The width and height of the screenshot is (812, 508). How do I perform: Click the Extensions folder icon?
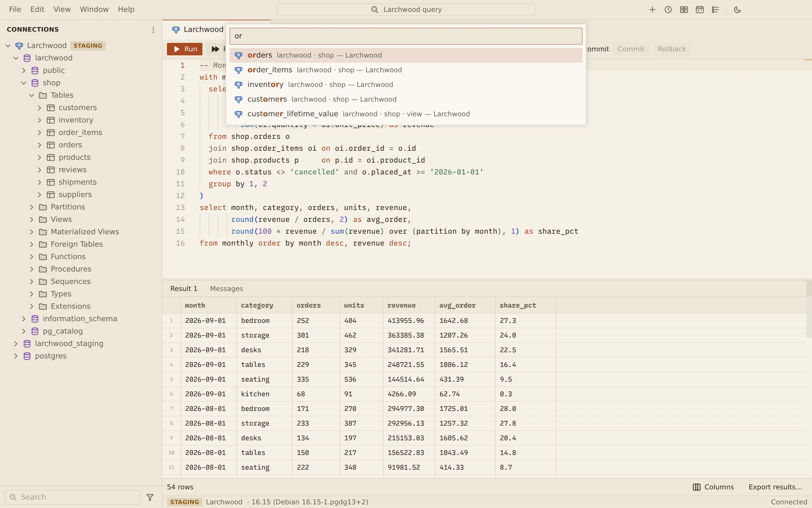[43, 306]
